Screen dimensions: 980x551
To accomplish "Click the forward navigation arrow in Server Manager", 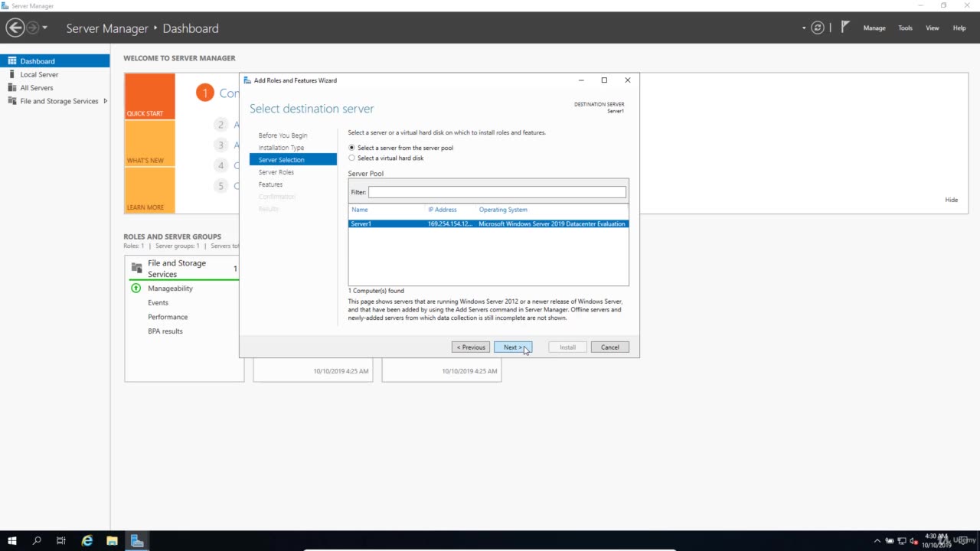I will [33, 28].
